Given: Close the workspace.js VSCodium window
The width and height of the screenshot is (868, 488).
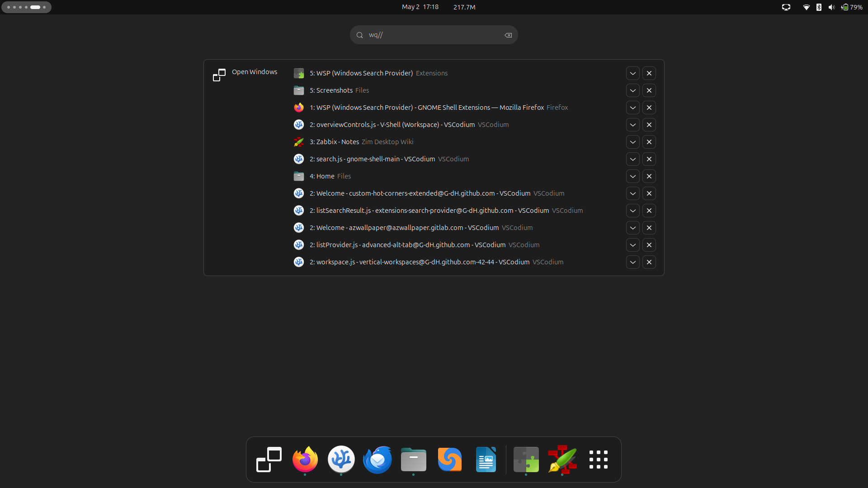Looking at the screenshot, I should 649,262.
